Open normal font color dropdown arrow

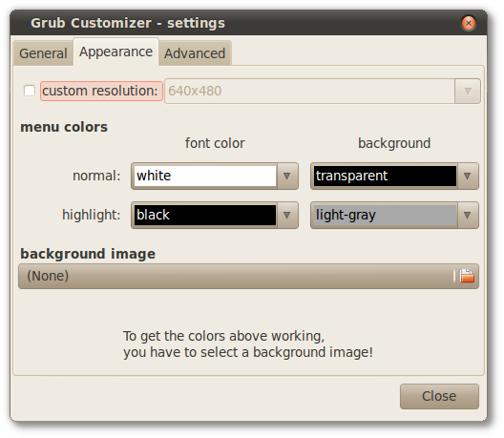[x=286, y=177]
